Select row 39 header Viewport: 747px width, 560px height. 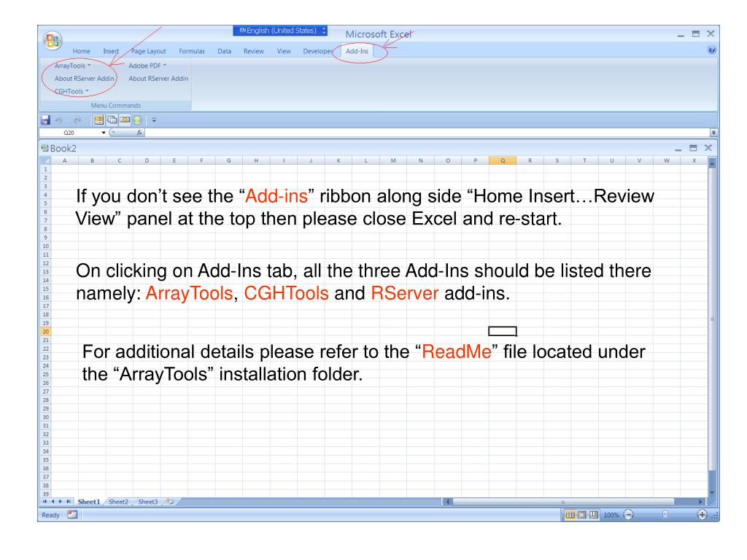(45, 494)
